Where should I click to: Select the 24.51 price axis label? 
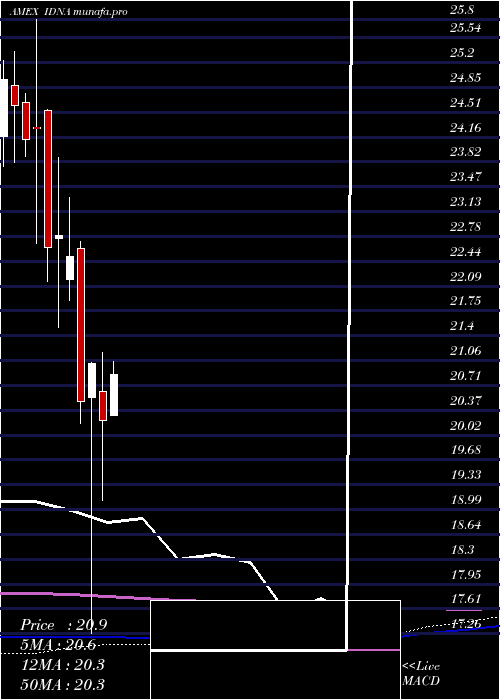[x=466, y=103]
